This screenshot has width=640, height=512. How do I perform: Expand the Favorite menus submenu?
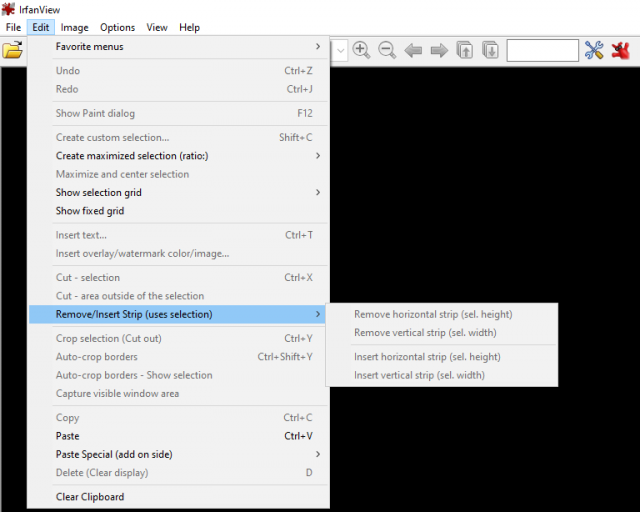[x=179, y=47]
